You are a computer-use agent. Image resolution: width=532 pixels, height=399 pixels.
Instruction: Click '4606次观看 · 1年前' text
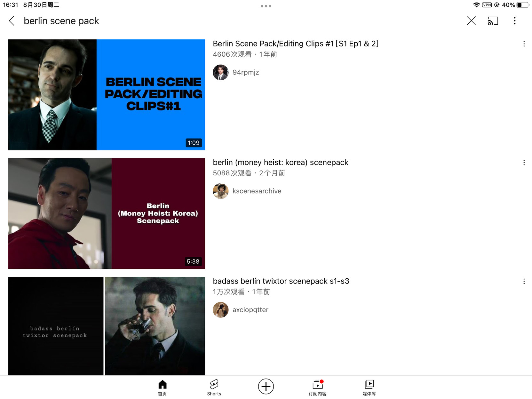pyautogui.click(x=245, y=54)
